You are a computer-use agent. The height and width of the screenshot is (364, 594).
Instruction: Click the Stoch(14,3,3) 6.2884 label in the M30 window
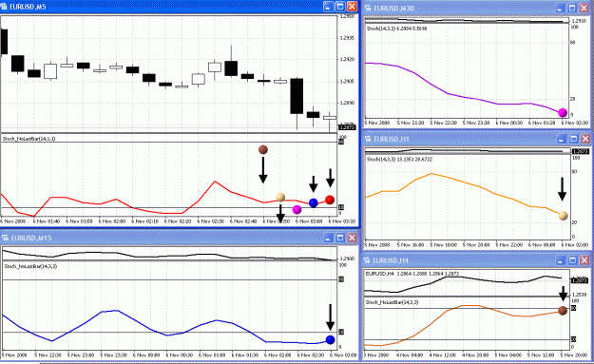pos(397,29)
